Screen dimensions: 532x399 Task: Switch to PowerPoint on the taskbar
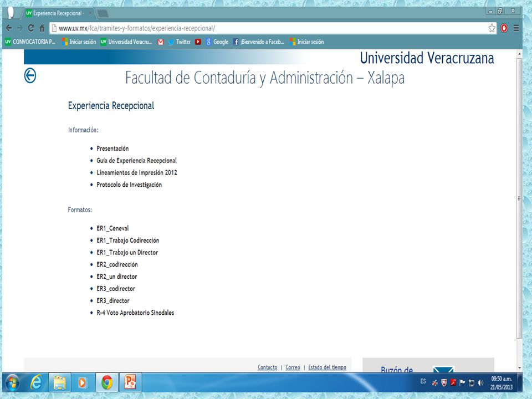[130, 383]
